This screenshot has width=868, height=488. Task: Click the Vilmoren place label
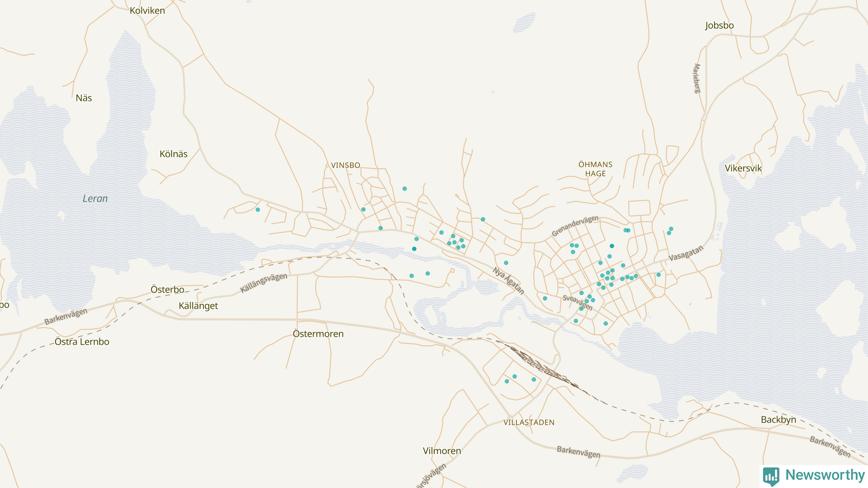coord(442,451)
